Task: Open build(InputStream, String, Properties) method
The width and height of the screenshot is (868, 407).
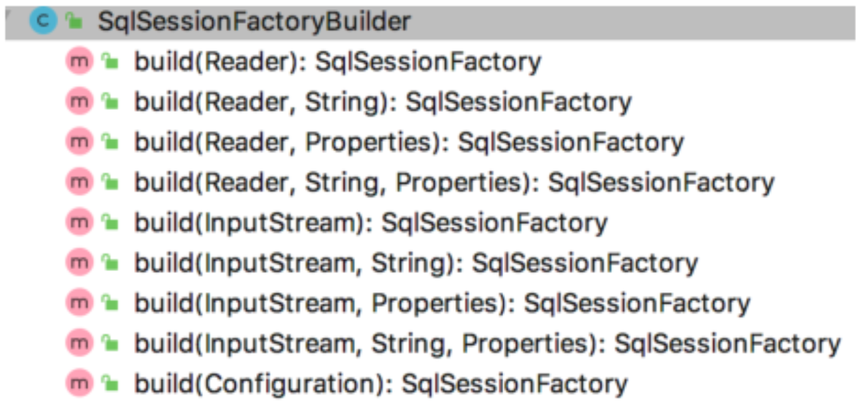Action: 487,343
